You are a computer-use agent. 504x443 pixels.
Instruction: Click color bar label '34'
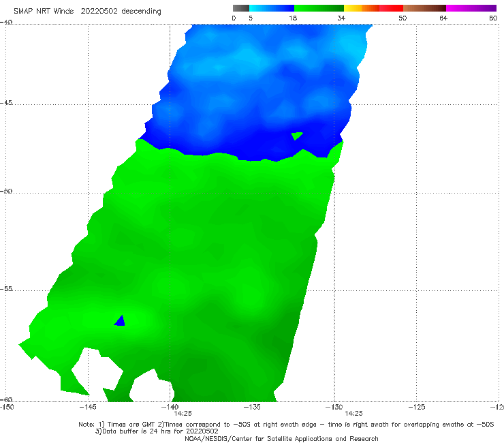point(341,18)
